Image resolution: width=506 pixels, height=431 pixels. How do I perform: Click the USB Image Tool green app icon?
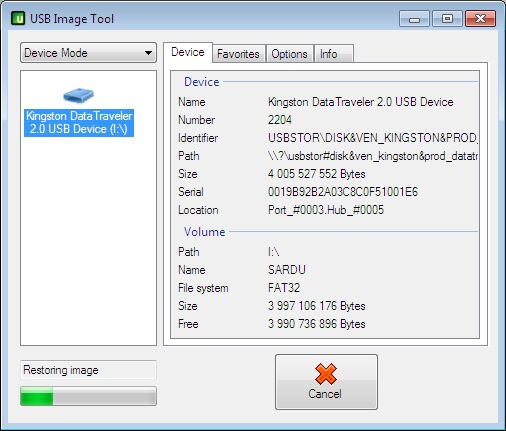click(x=18, y=19)
